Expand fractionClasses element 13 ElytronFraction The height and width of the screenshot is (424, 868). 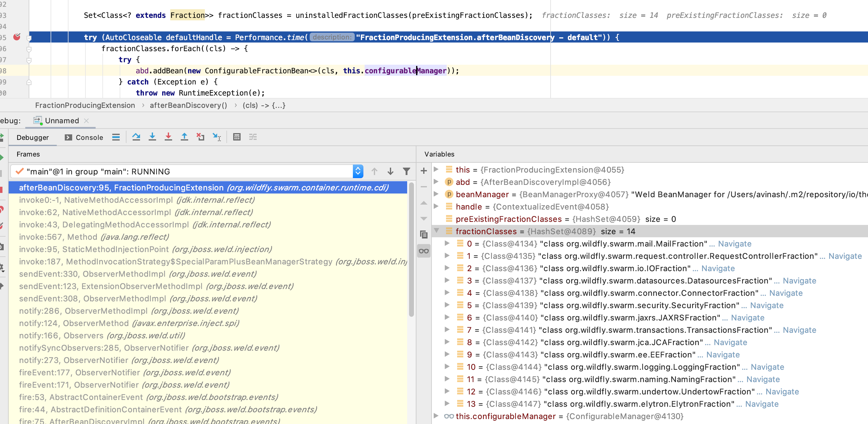pyautogui.click(x=447, y=403)
